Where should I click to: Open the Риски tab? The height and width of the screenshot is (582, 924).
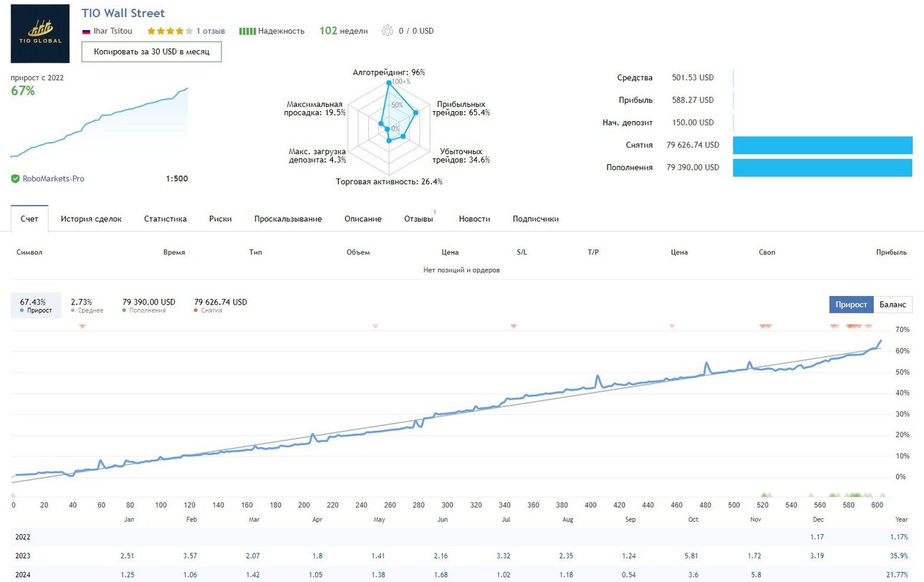pos(221,219)
